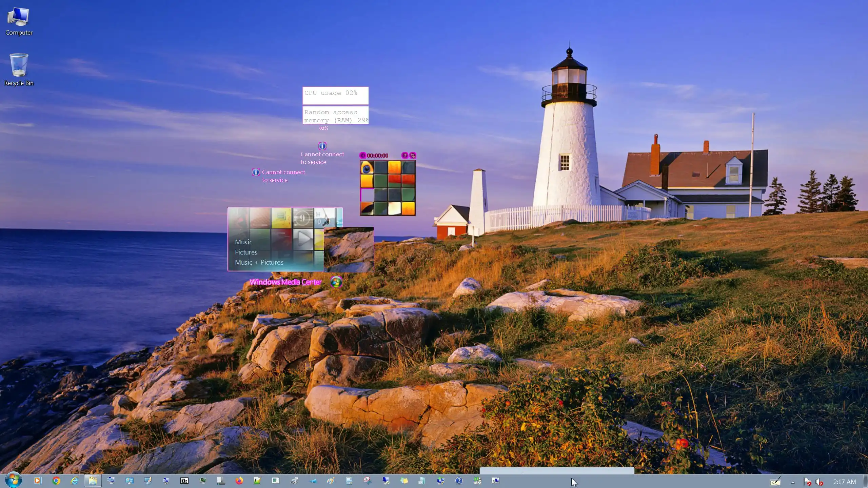Select Music in Media Center gadget

pyautogui.click(x=243, y=242)
